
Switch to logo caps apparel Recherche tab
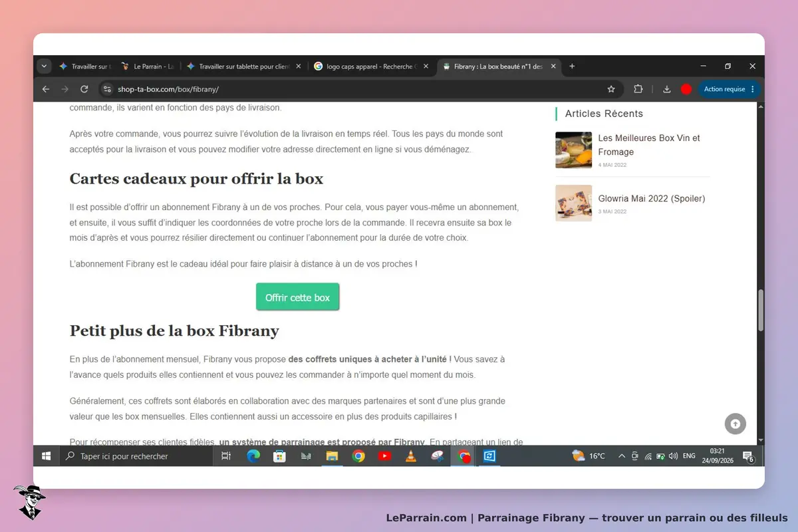click(372, 66)
